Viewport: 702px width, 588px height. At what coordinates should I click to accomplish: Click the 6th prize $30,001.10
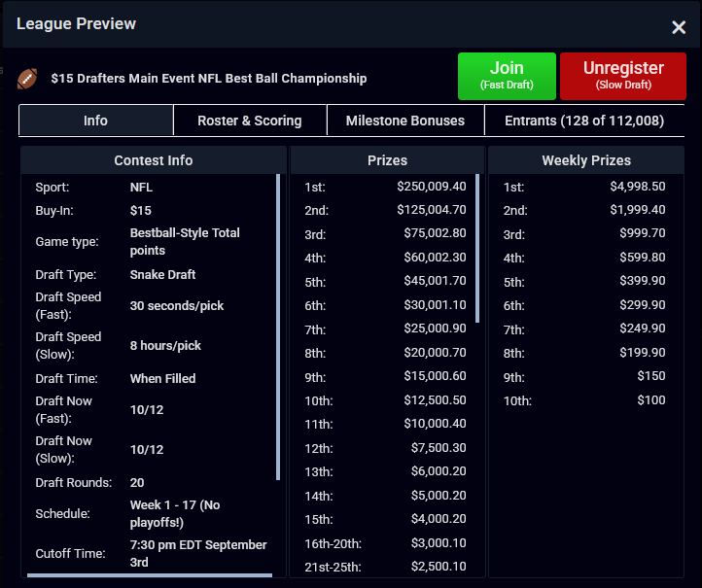[435, 305]
